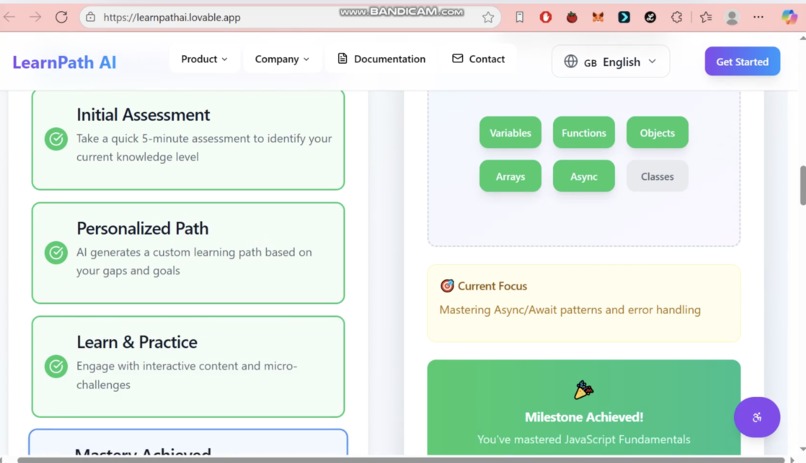The image size is (806, 463).
Task: Click the blue arrow extension icon
Action: tap(624, 17)
